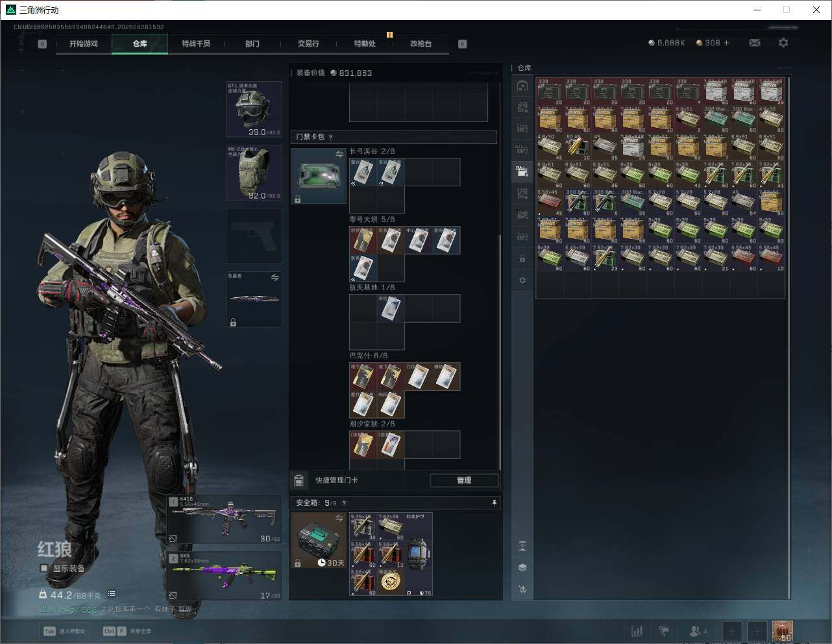Click the swap arrows on the knife slot
Viewport: 832px width, 644px height.
tap(275, 278)
